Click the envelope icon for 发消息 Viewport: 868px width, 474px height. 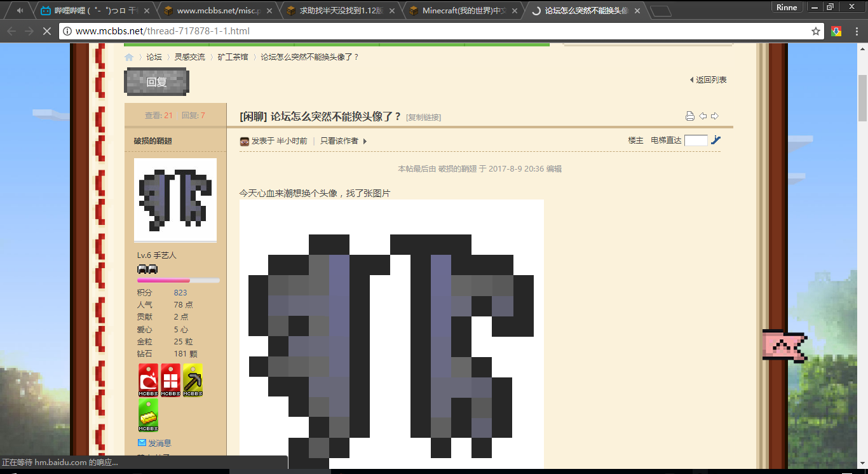pyautogui.click(x=142, y=443)
